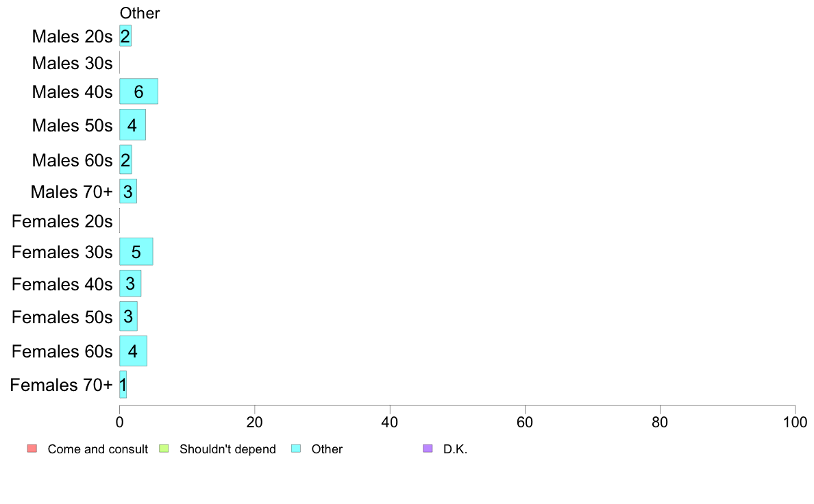Click the Come and consult legend label
814x504 pixels.
(x=97, y=449)
